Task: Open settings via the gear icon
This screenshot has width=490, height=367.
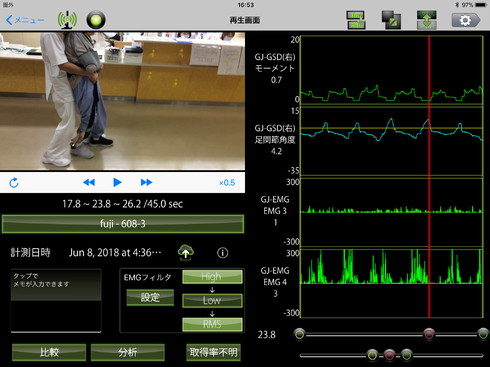Action: [x=466, y=20]
